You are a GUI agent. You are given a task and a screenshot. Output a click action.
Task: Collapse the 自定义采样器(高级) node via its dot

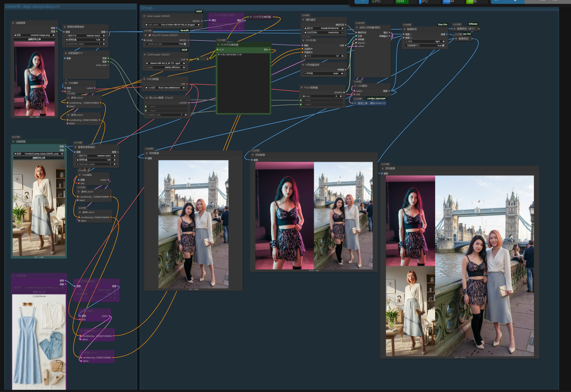point(357,27)
